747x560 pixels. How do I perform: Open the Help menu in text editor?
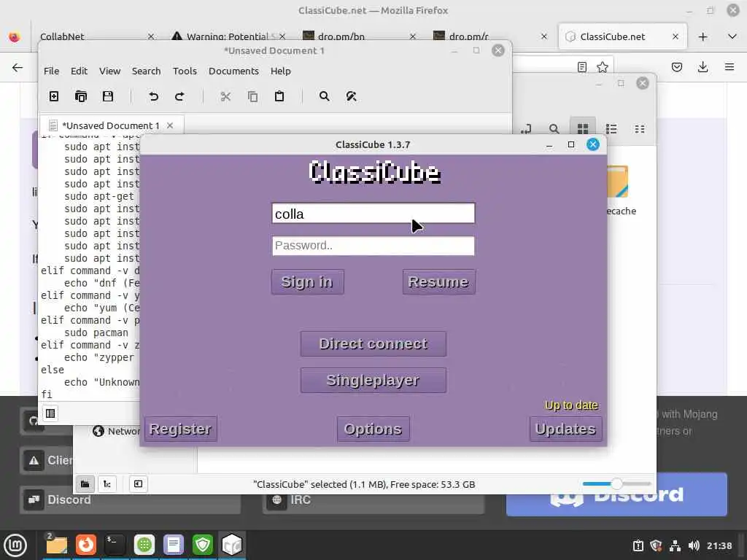click(281, 71)
